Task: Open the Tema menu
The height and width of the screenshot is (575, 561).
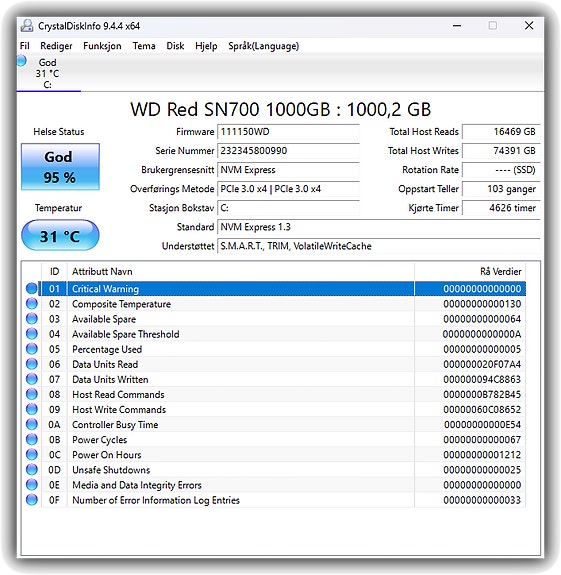Action: point(144,46)
